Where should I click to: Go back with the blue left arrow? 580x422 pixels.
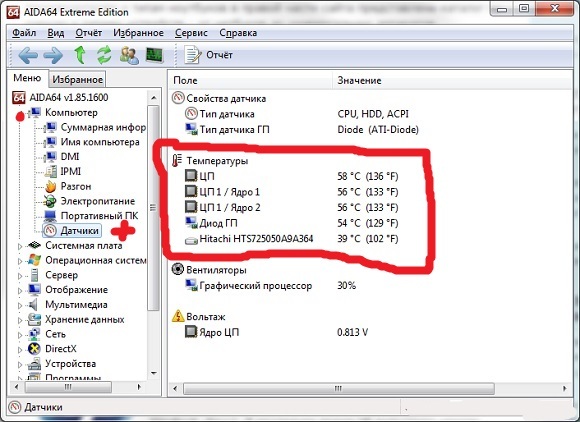coord(28,55)
